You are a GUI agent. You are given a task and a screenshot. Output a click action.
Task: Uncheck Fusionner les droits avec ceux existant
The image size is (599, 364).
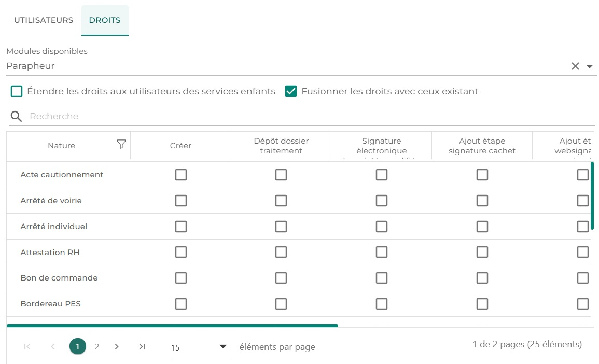[291, 91]
